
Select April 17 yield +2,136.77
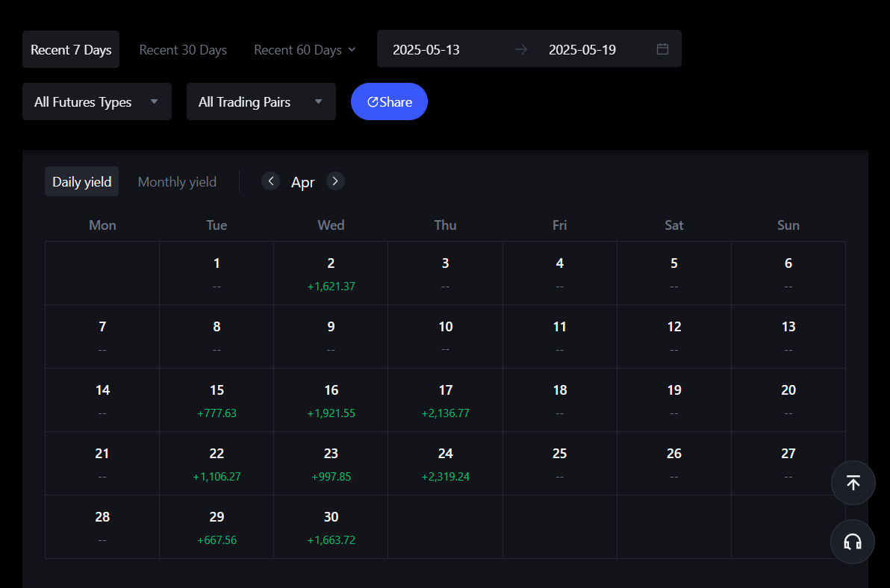pos(446,400)
